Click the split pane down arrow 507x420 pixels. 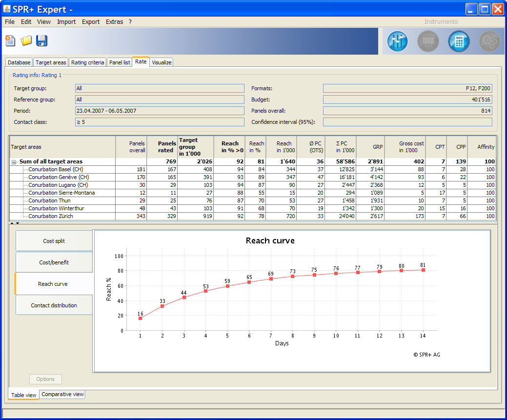point(18,223)
